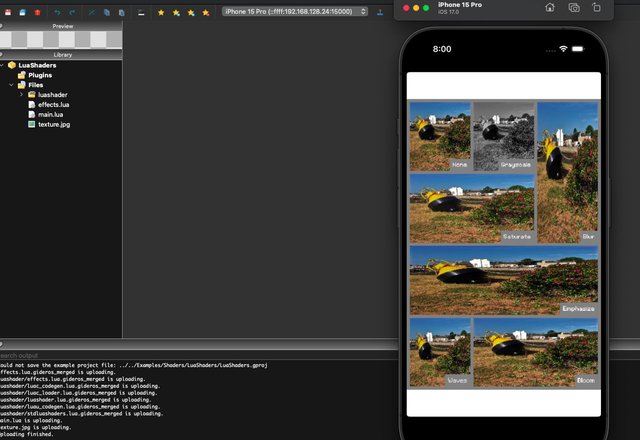Viewport: 640px width, 440px height.
Task: Click the undo arrow in the toolbar
Action: tap(57, 13)
